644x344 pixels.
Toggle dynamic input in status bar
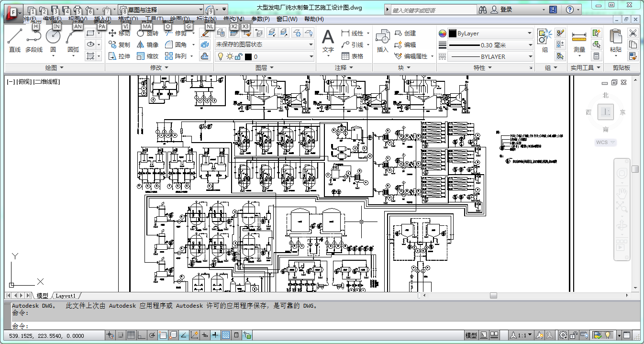pos(205,335)
